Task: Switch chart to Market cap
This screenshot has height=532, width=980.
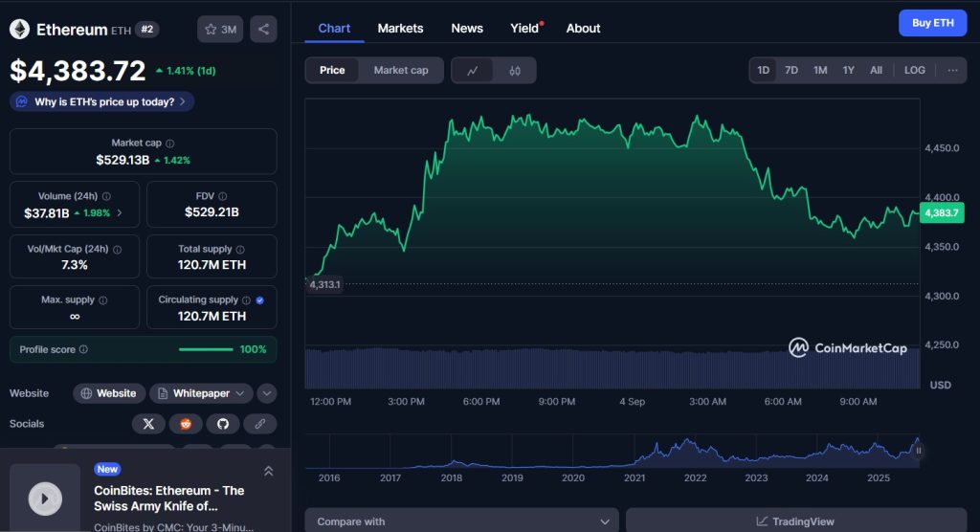Action: click(x=401, y=70)
